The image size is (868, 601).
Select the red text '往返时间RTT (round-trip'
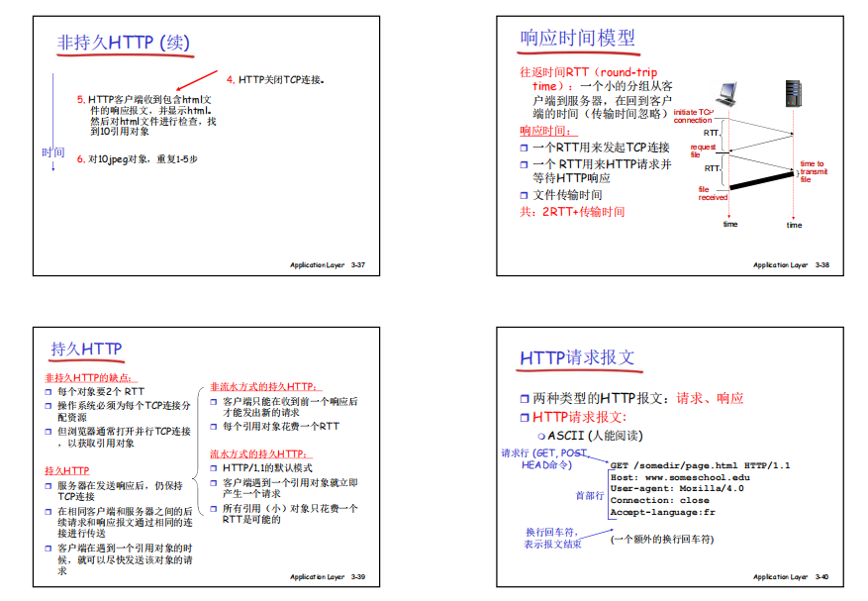pyautogui.click(x=588, y=72)
